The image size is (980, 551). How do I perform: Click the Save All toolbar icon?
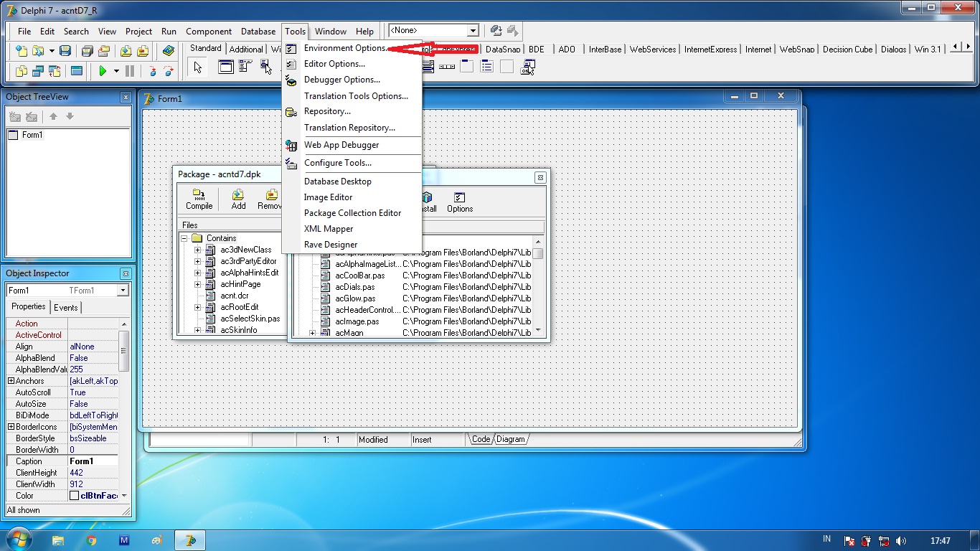(x=87, y=50)
